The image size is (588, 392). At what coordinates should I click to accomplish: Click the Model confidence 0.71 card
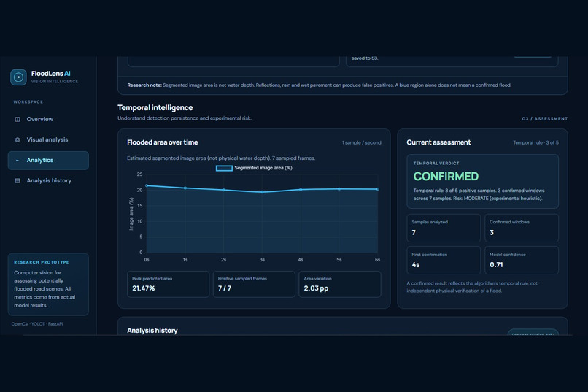(522, 260)
